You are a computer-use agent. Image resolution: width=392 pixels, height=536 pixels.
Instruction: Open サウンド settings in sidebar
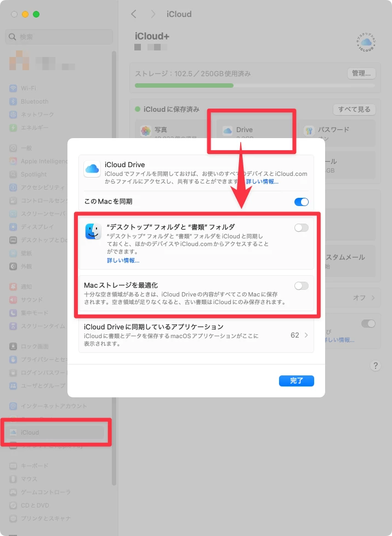(26, 300)
